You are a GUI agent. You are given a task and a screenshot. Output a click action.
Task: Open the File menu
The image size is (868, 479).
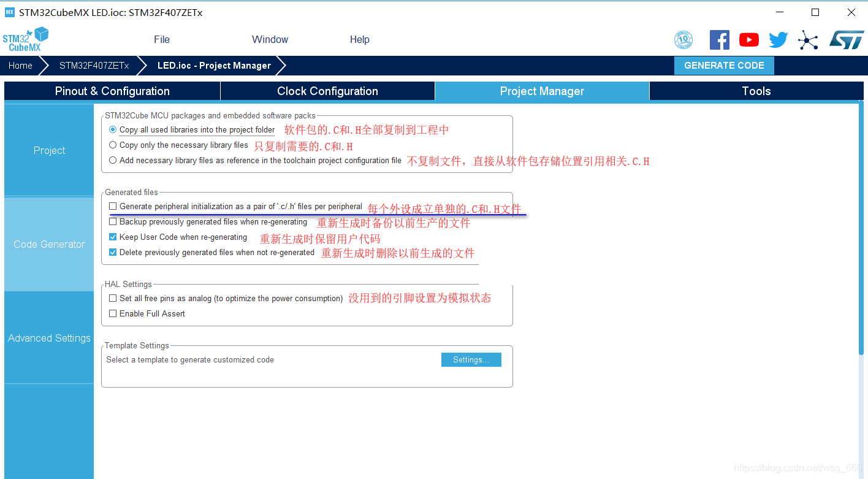[x=162, y=40]
